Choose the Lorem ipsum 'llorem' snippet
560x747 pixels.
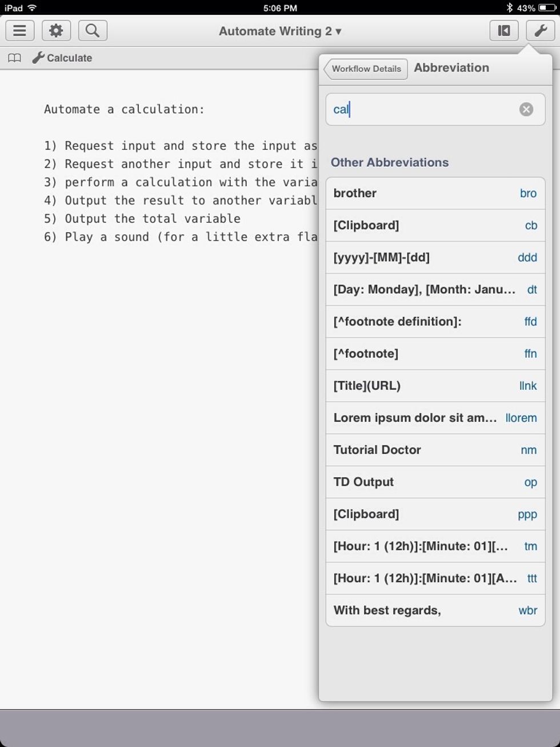coord(436,418)
